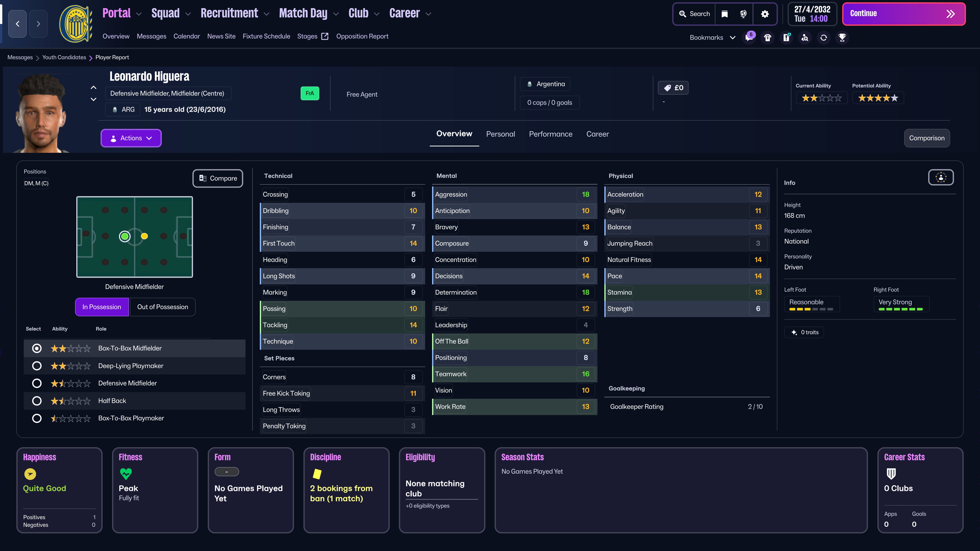Click the transfers swap arrows icon
Screen dimensions: 980x551
tap(823, 37)
